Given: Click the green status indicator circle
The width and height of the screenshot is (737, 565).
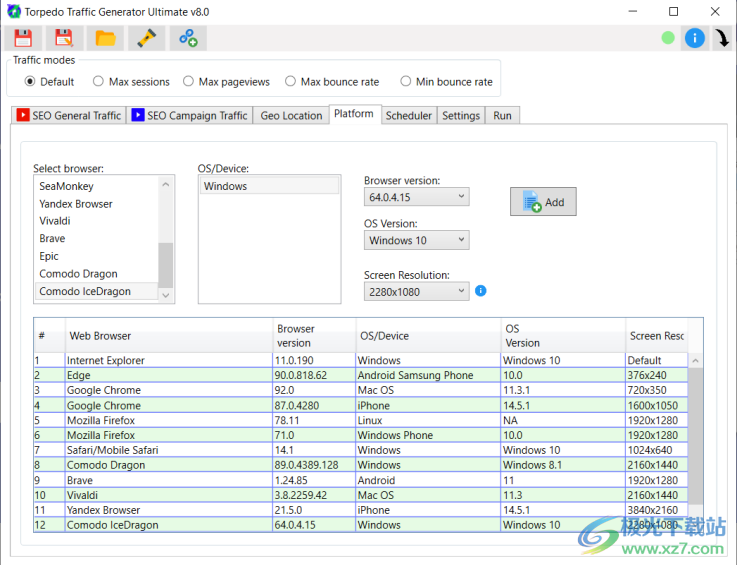Looking at the screenshot, I should click(667, 38).
